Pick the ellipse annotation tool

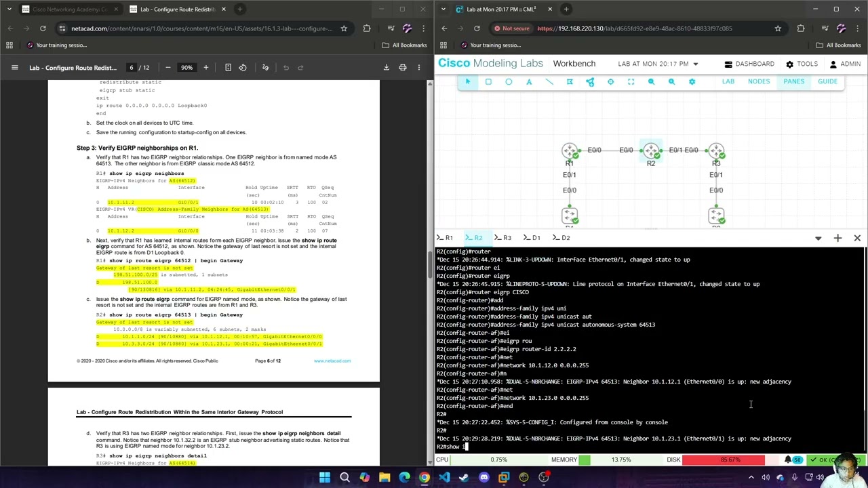(x=509, y=81)
